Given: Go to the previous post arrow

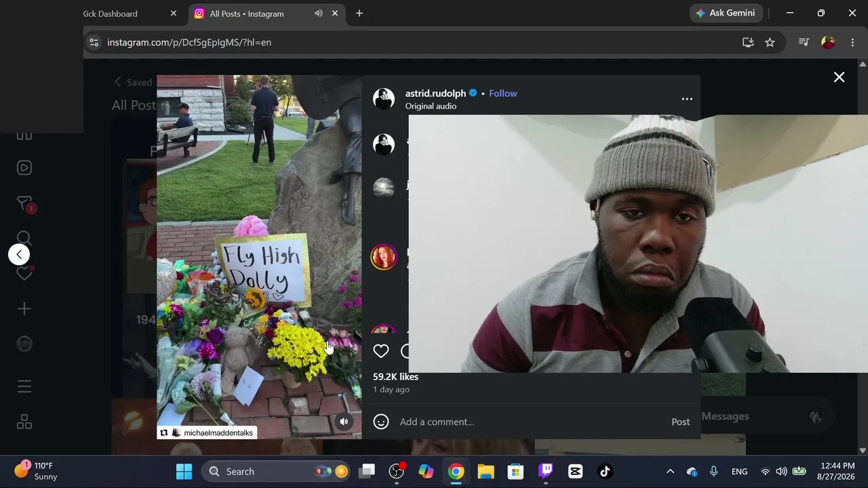Looking at the screenshot, I should point(19,254).
